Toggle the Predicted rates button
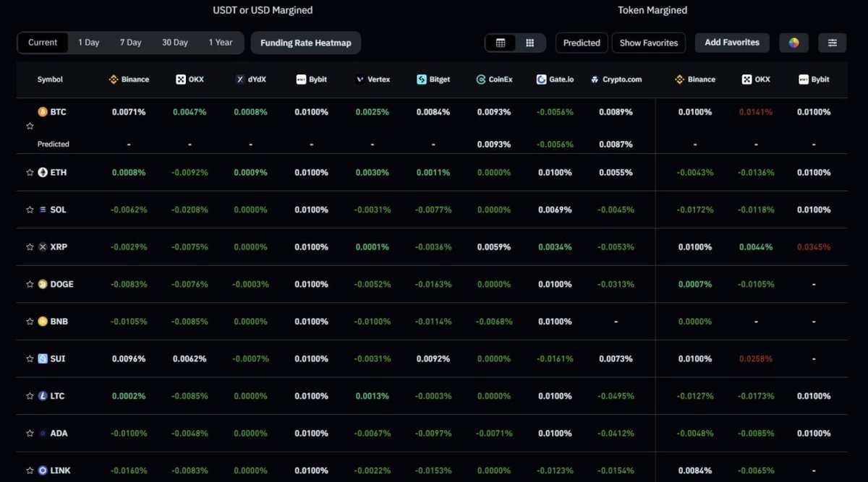 coord(582,43)
